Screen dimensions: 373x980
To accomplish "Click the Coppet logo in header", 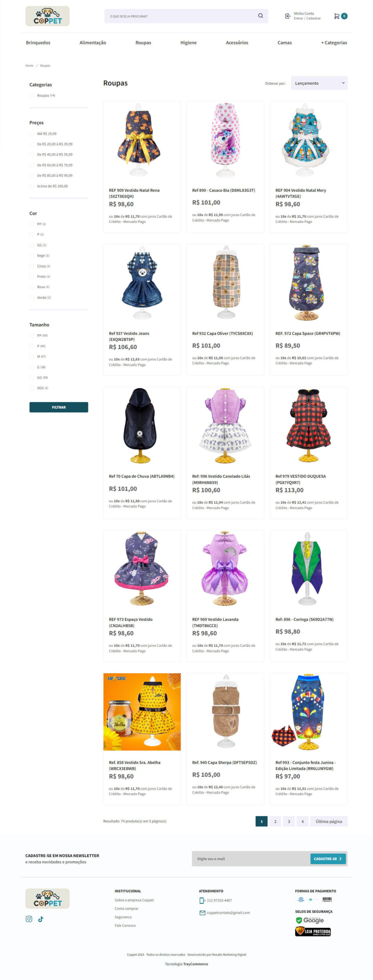I will pyautogui.click(x=47, y=16).
